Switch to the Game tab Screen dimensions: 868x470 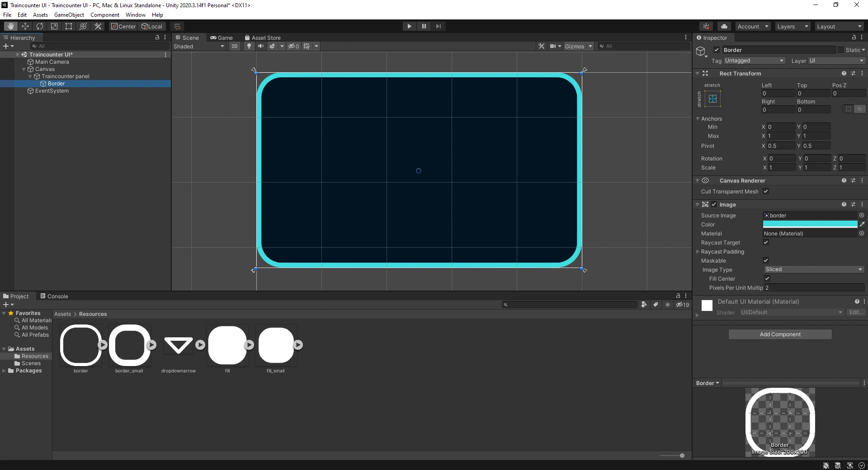coord(222,38)
